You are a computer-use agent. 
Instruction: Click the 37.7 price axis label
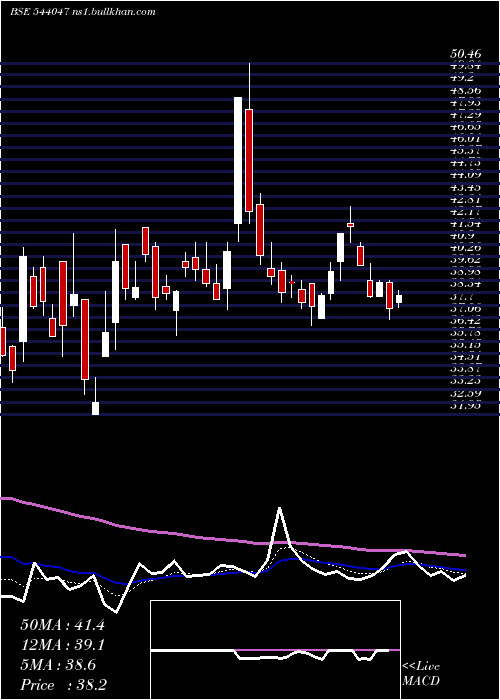(x=462, y=296)
